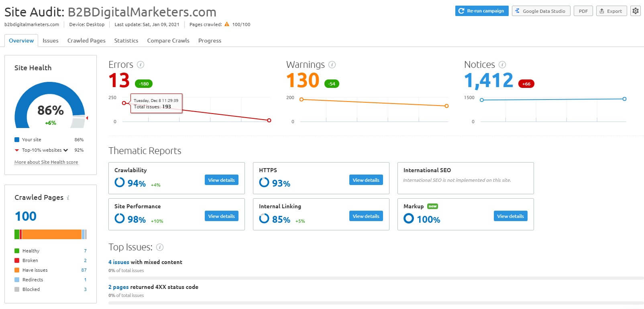The image size is (644, 309).
Task: Click the Export button
Action: click(611, 11)
